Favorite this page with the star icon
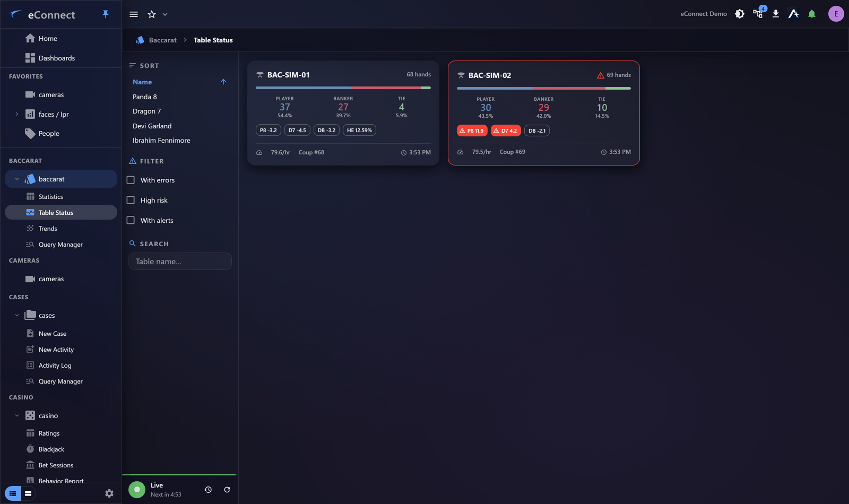Screen dimensions: 849x504 152,14
